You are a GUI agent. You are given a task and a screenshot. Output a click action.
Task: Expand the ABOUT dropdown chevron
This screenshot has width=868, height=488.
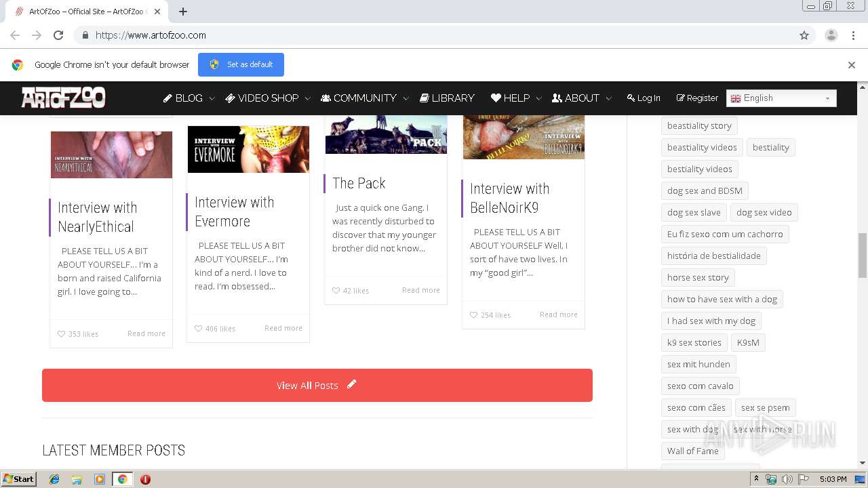(608, 99)
